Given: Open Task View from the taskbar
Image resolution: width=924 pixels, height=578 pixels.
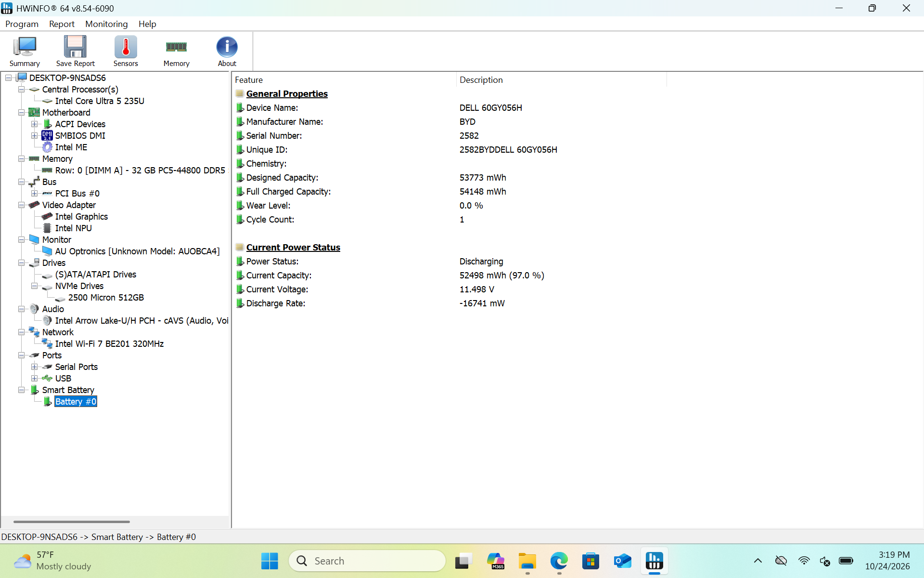Looking at the screenshot, I should (x=463, y=561).
